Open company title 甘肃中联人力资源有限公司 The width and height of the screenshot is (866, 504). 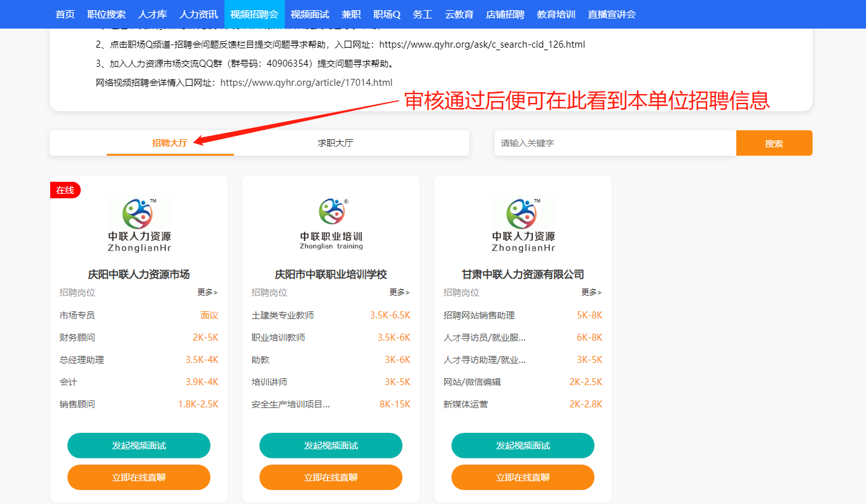(x=523, y=275)
